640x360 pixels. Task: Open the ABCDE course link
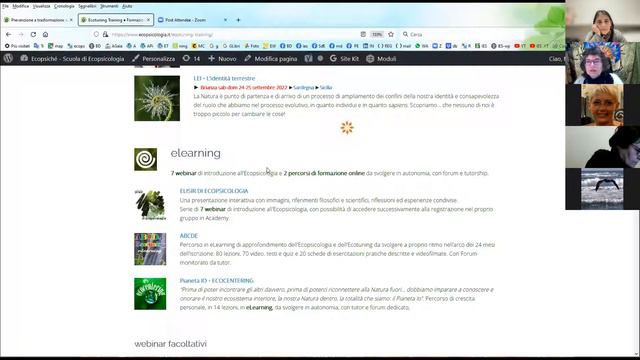189,236
